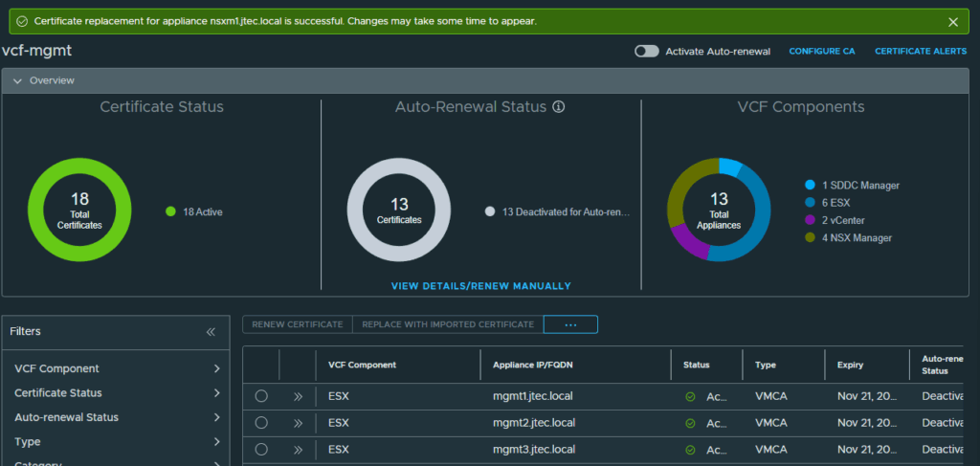Open the CONFIGURE CA link
The height and width of the screenshot is (466, 980).
[822, 52]
